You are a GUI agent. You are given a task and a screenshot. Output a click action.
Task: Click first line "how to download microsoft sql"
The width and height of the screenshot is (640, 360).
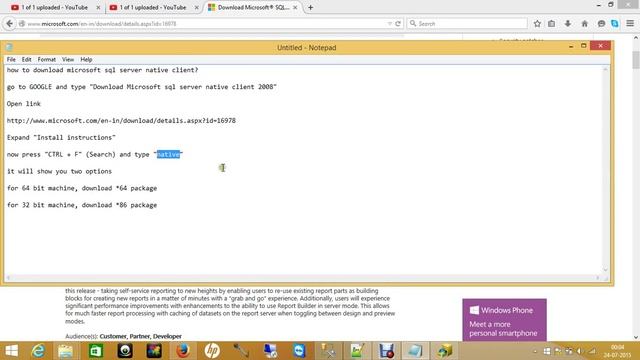pyautogui.click(x=102, y=70)
